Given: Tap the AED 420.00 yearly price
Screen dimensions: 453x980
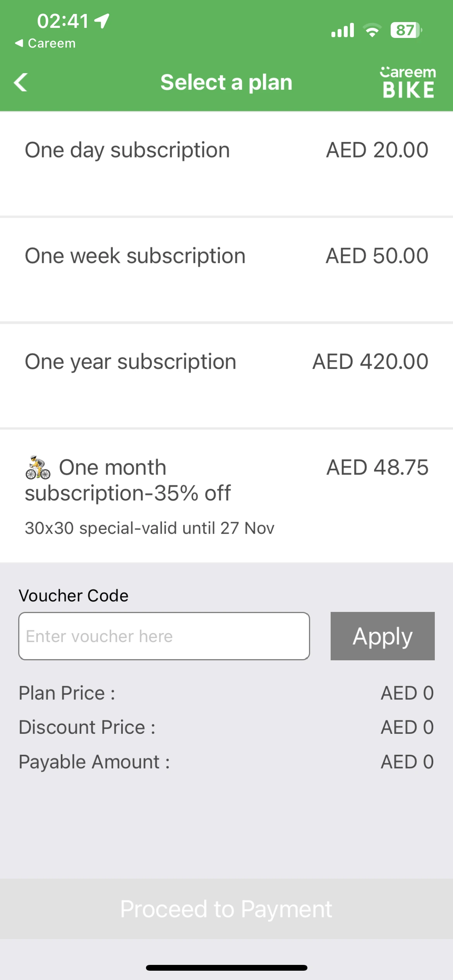Looking at the screenshot, I should click(x=371, y=362).
